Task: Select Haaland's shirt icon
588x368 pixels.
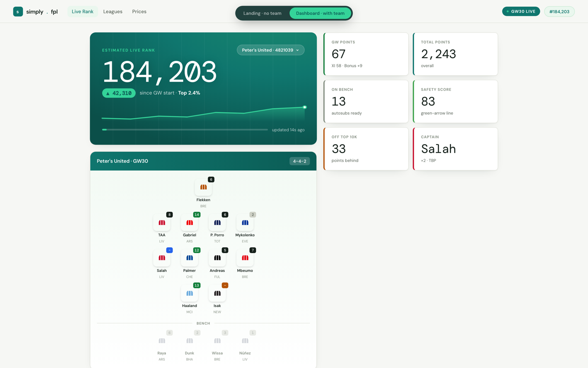Action: pos(189,293)
